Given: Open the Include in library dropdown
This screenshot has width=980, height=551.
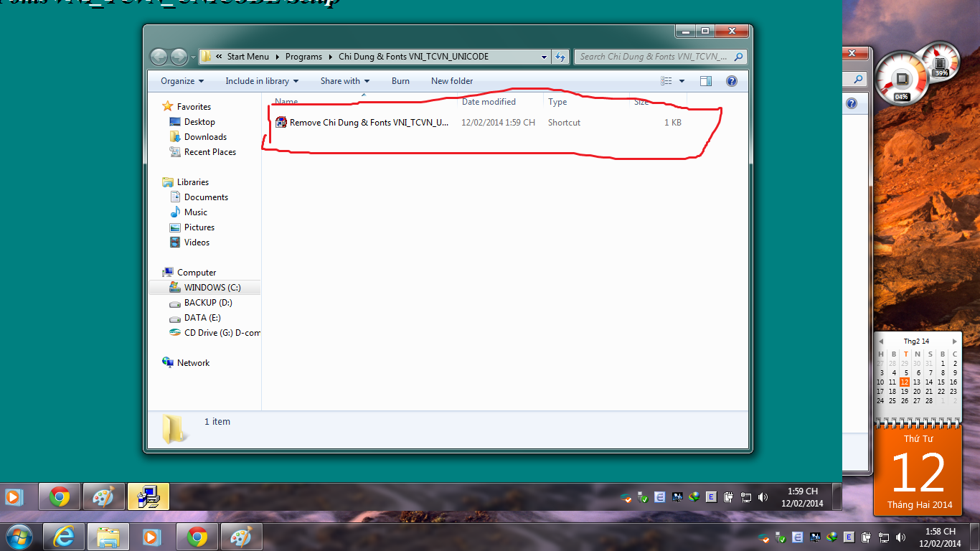Looking at the screenshot, I should (262, 81).
